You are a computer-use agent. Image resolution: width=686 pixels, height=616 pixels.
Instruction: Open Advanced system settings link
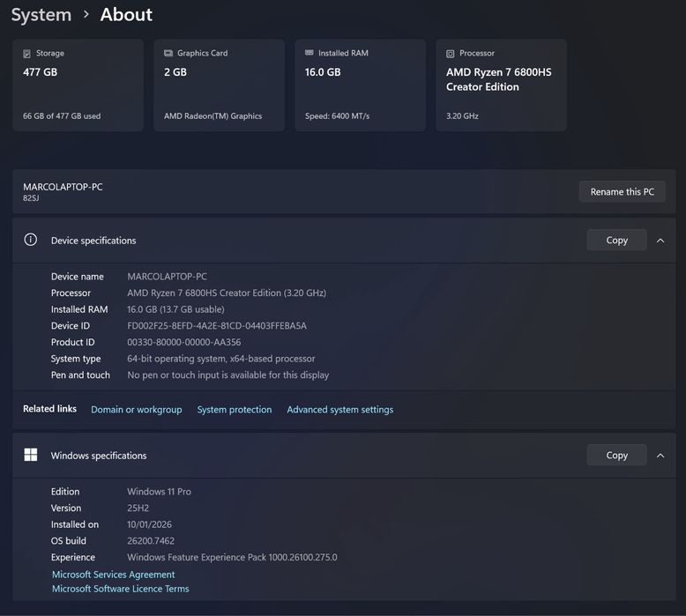[340, 410]
